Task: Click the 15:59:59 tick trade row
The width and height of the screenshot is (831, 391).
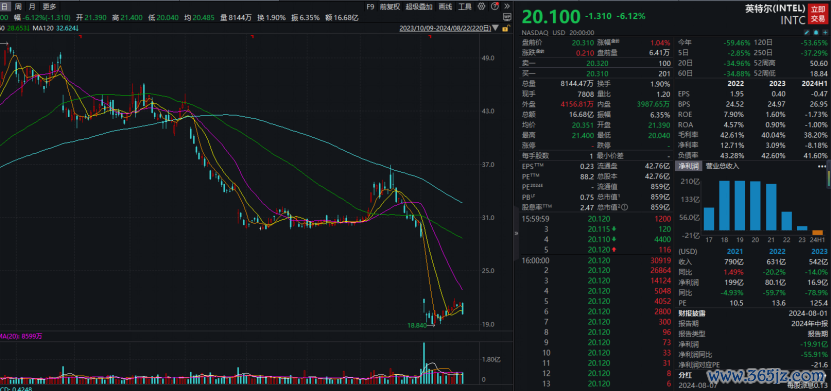Action: (x=595, y=218)
